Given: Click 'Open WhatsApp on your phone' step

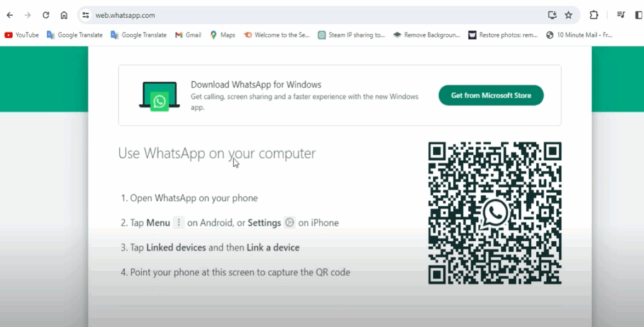Looking at the screenshot, I should 194,198.
